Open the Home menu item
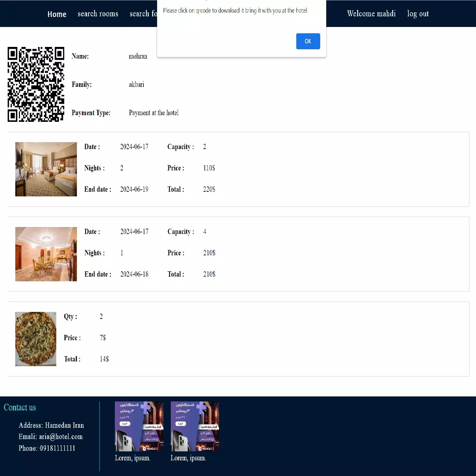Screen dimensions: 476x476 click(57, 14)
